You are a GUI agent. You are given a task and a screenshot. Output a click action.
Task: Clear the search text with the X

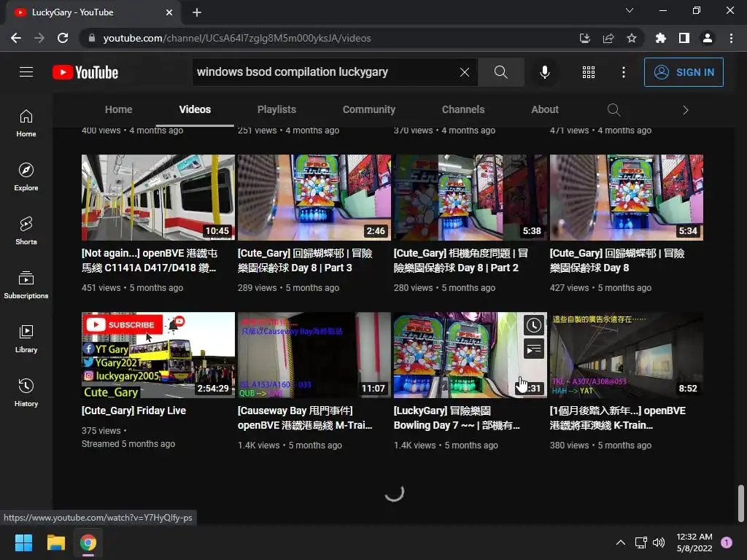click(x=465, y=72)
